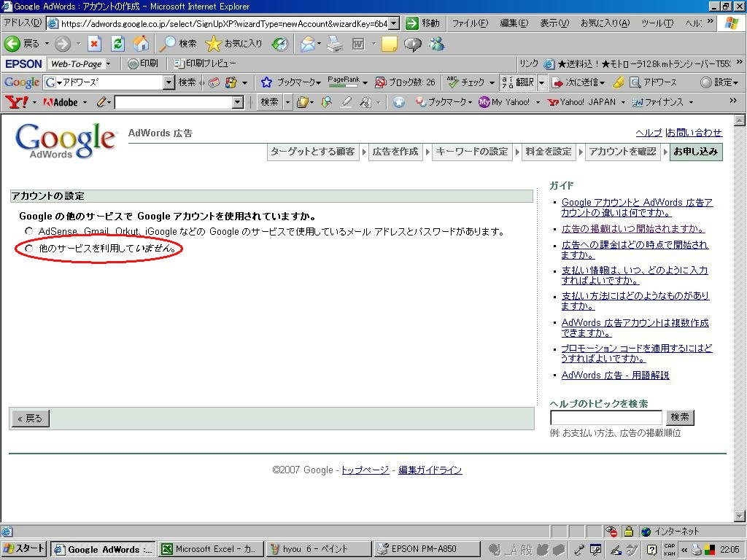This screenshot has width=747, height=560.
Task: Open AdWords 広告 - 用語解説 guide link
Action: (615, 376)
